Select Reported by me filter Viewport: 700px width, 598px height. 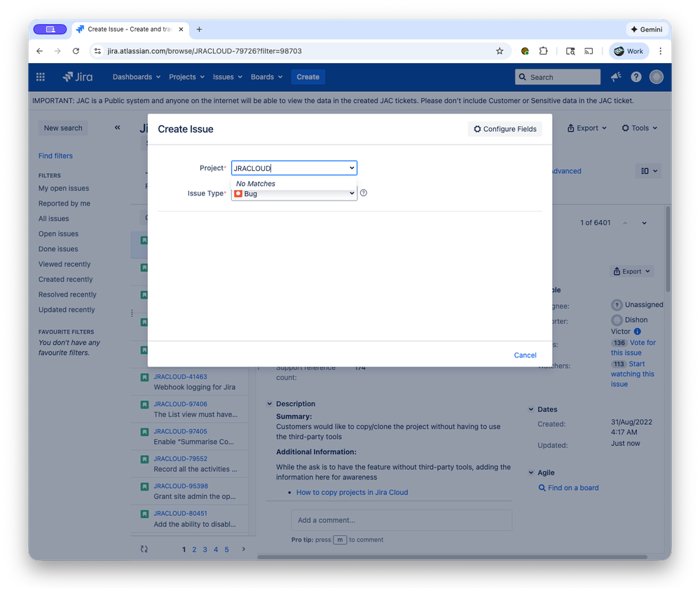(64, 203)
